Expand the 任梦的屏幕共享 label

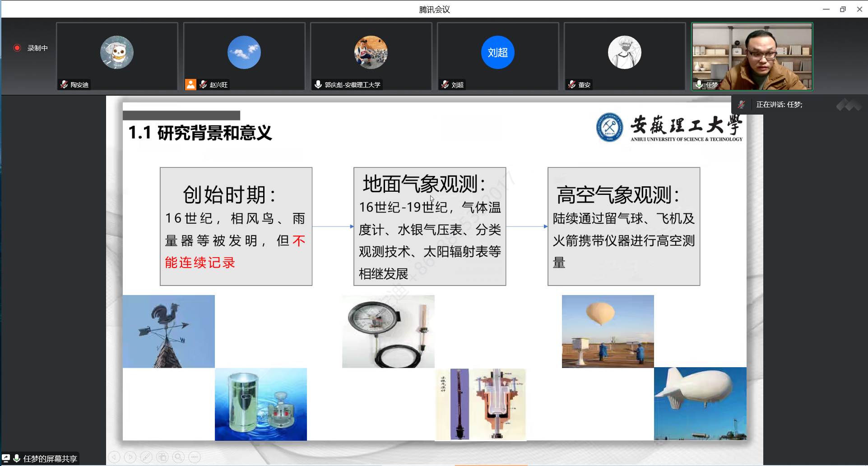click(x=50, y=459)
